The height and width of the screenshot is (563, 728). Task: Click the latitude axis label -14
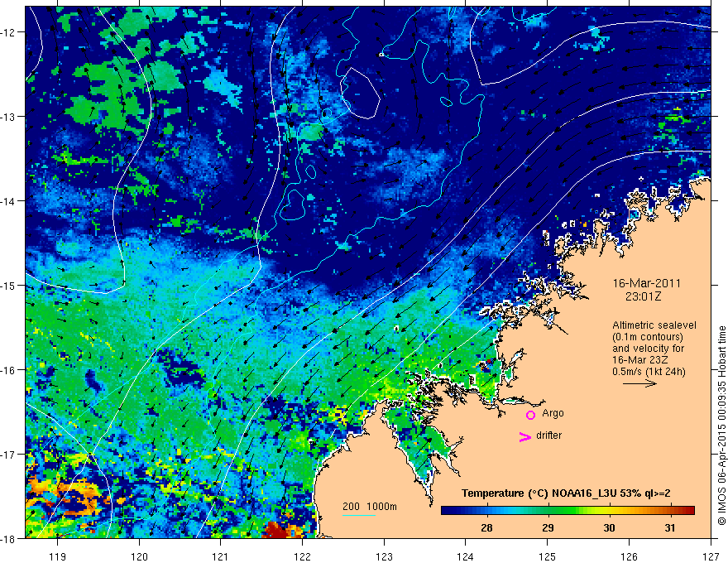click(9, 201)
